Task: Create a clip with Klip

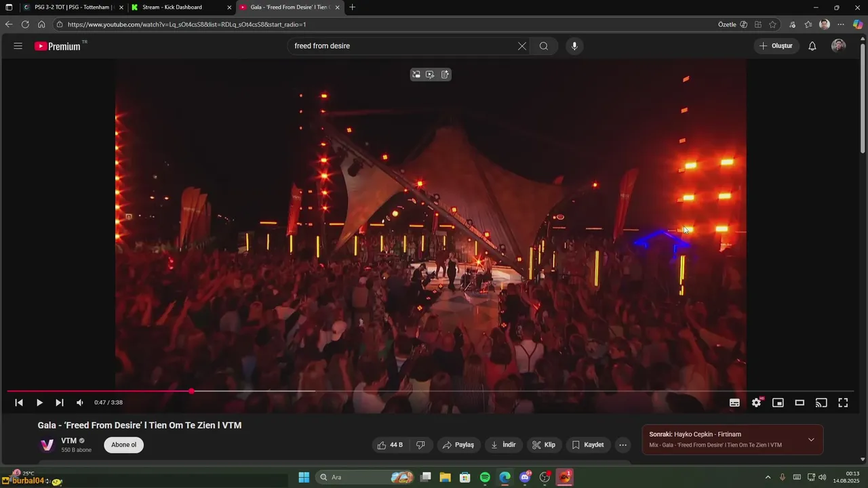Action: click(544, 445)
